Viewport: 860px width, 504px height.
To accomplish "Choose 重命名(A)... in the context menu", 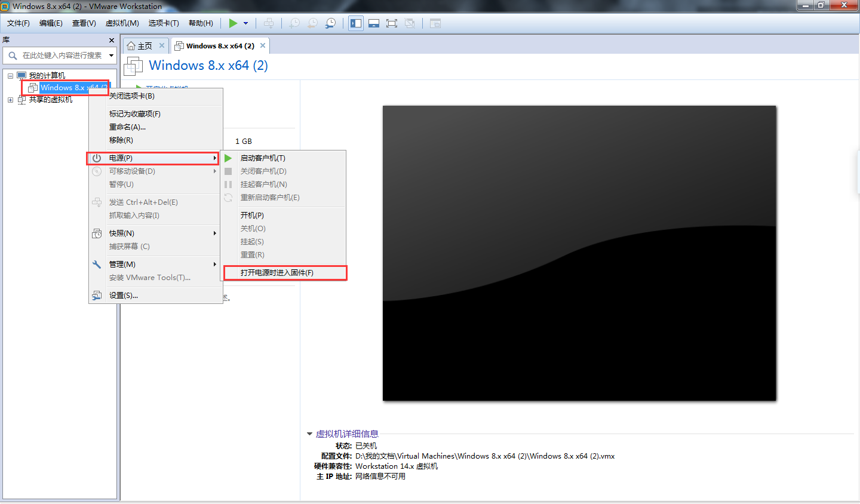I will pos(127,127).
